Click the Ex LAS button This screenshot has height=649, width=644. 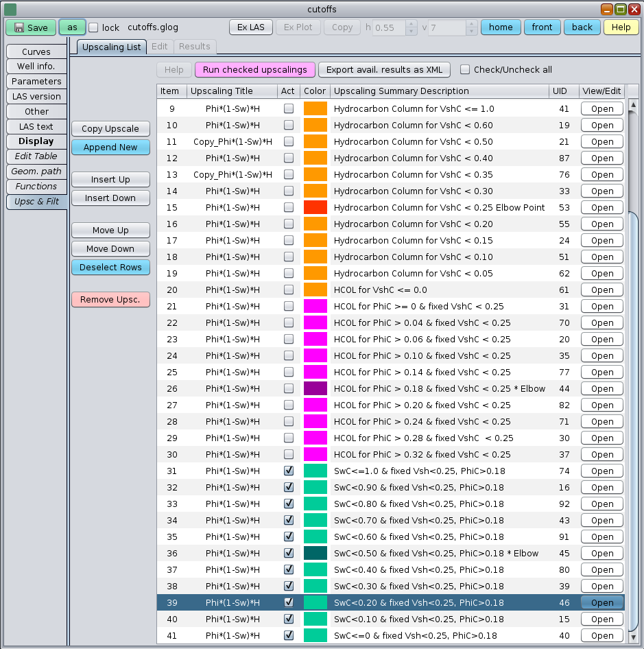(x=251, y=27)
